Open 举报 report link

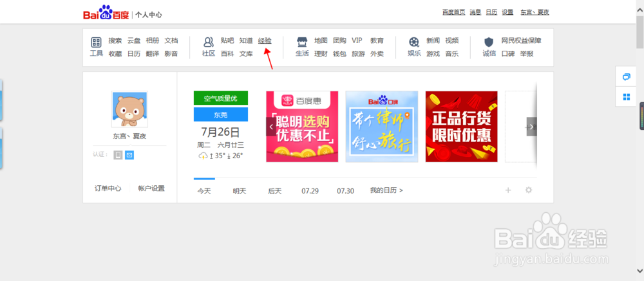click(x=527, y=54)
